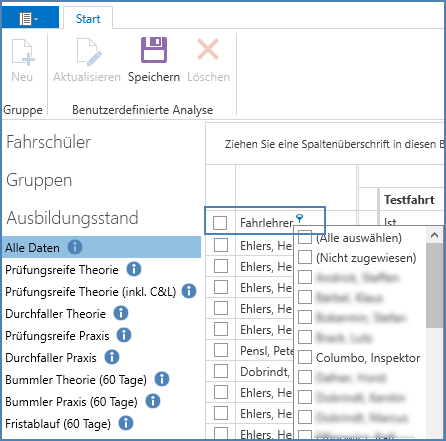Click the Neu document icon
This screenshot has width=446, height=441.
(x=23, y=52)
